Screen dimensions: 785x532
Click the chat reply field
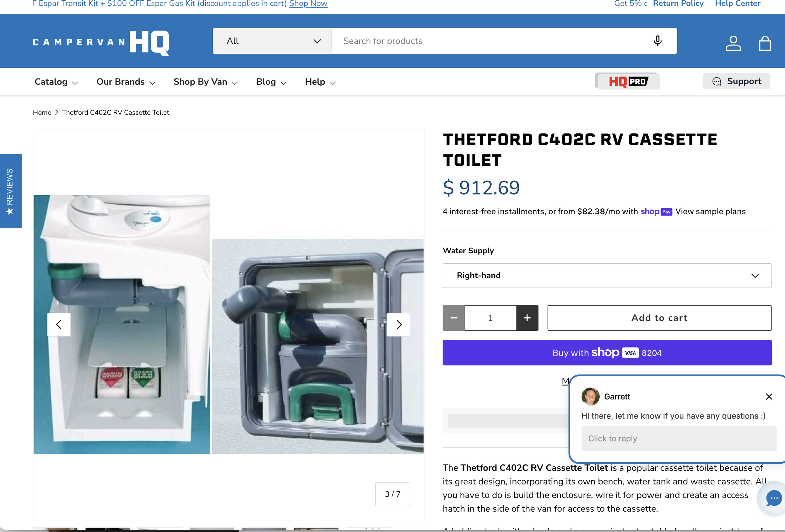point(679,438)
